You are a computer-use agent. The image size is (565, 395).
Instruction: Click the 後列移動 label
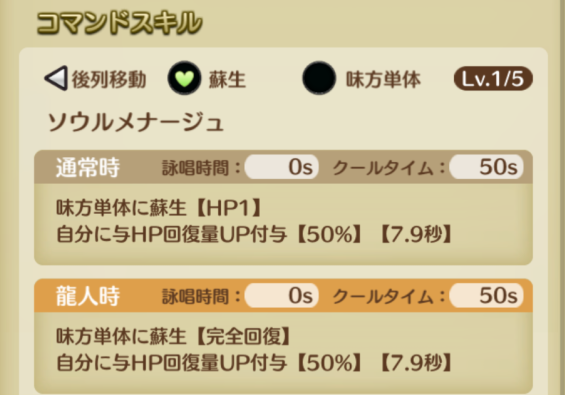click(109, 79)
